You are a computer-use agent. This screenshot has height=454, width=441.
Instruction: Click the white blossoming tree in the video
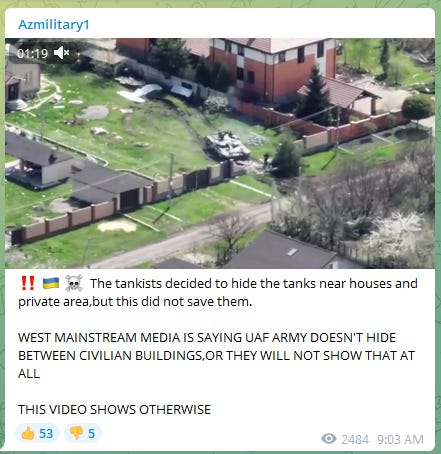pyautogui.click(x=397, y=235)
